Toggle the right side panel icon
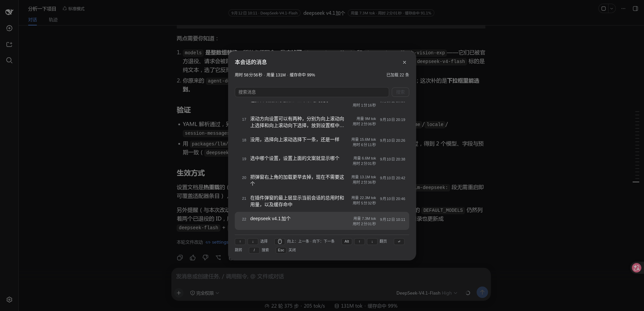Image resolution: width=644 pixels, height=311 pixels. [635, 9]
